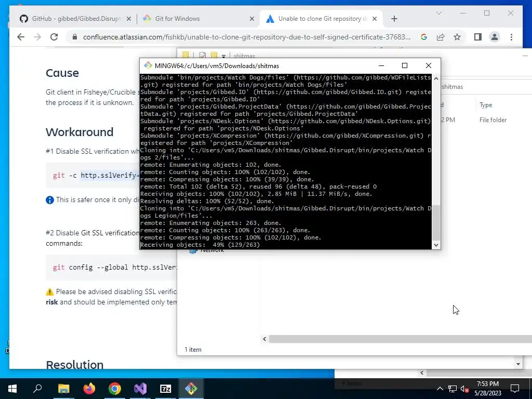The width and height of the screenshot is (532, 399).
Task: Select the Network item in Explorer navigation
Action: (x=207, y=251)
